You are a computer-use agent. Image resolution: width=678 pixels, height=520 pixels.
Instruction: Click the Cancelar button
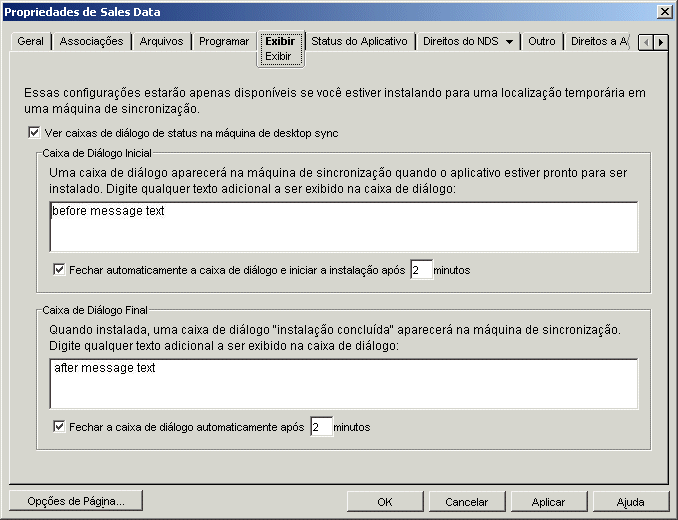coord(467,501)
